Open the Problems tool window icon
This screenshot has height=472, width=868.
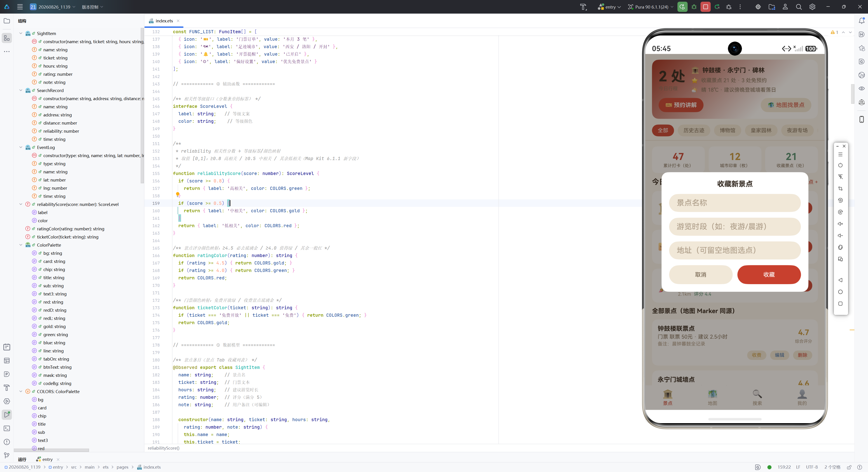[7, 442]
